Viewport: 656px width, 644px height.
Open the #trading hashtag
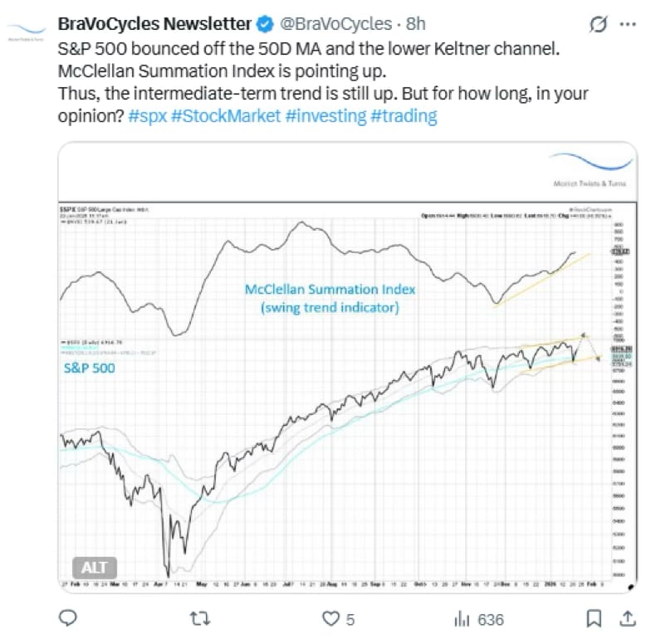(x=404, y=116)
